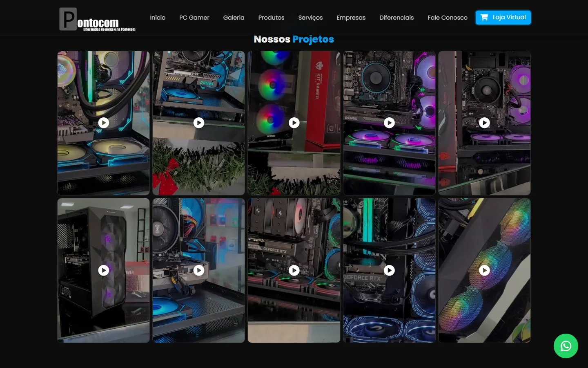
Task: Open the Fale Conosco menu item
Action: [x=448, y=18]
